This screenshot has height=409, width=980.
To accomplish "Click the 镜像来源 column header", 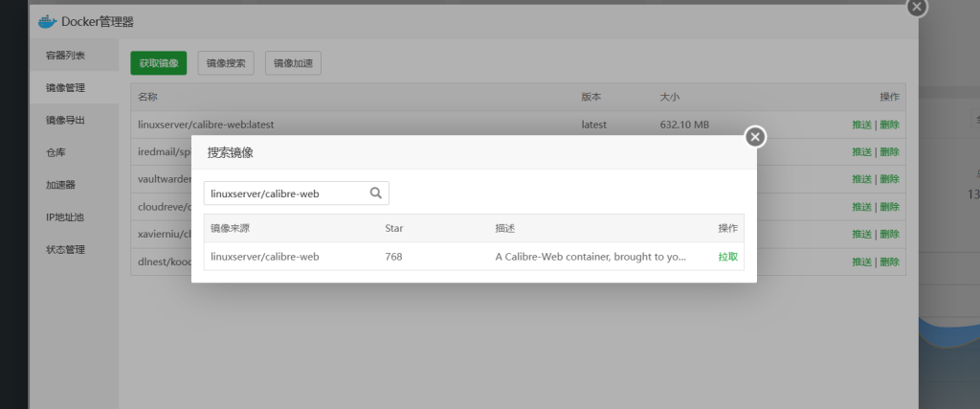I will click(x=230, y=228).
